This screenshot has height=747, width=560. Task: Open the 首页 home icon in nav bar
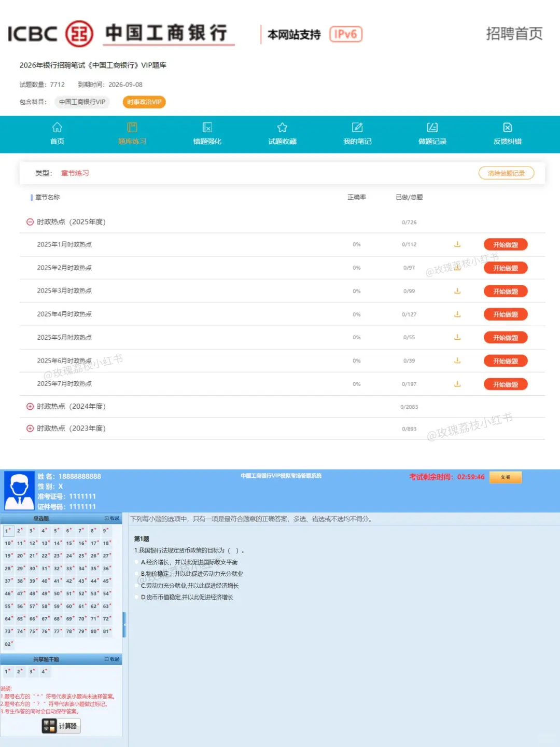(57, 128)
